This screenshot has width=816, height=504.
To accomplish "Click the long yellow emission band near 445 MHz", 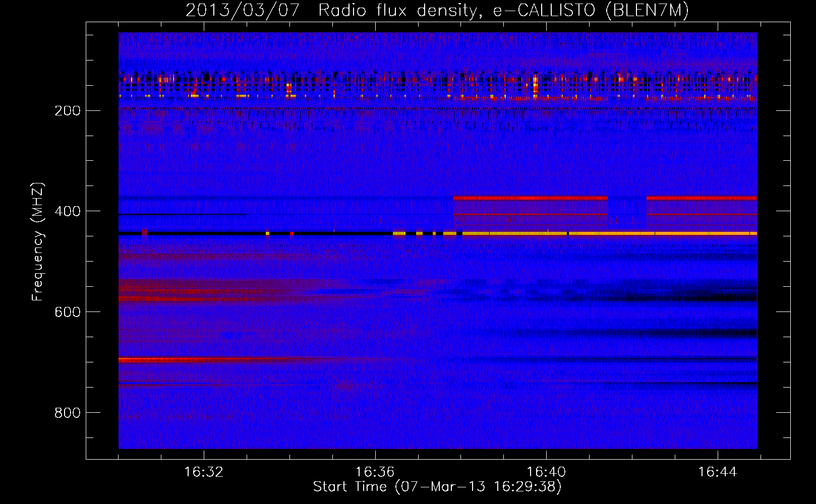I will click(610, 233).
